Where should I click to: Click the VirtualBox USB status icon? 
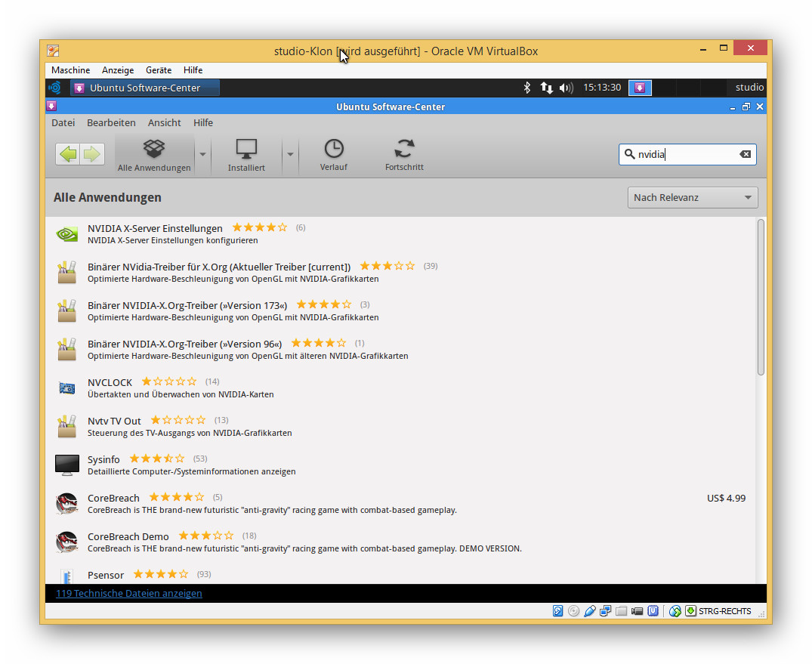(589, 611)
